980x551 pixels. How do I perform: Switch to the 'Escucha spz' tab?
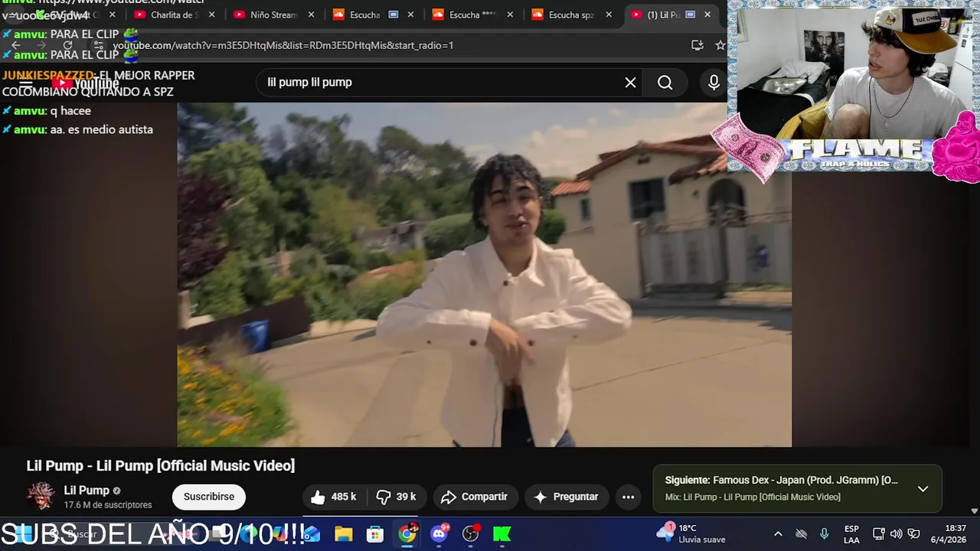(571, 15)
